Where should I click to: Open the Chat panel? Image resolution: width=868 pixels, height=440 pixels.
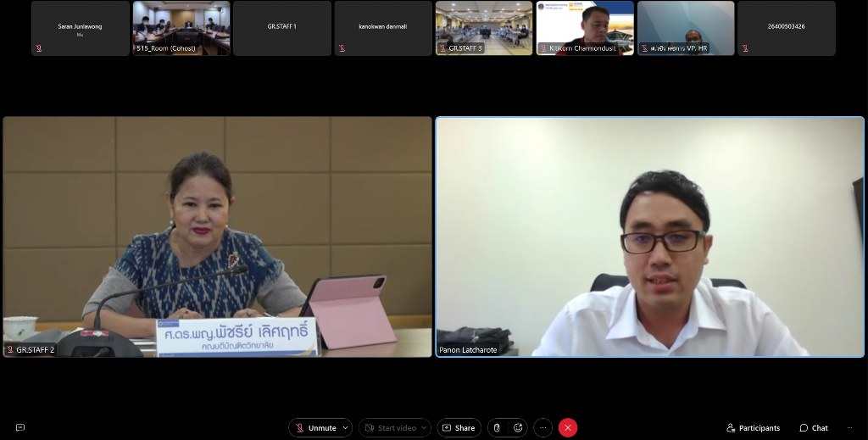pos(813,428)
